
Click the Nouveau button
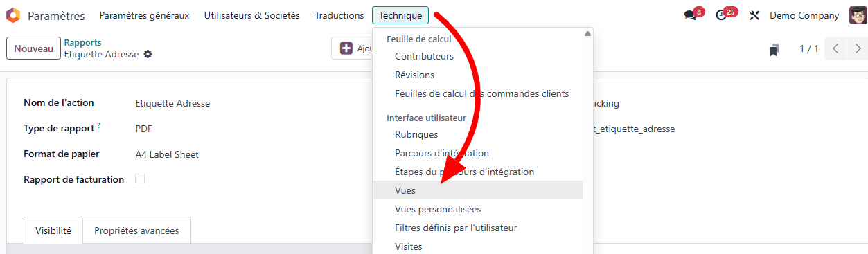(x=33, y=48)
